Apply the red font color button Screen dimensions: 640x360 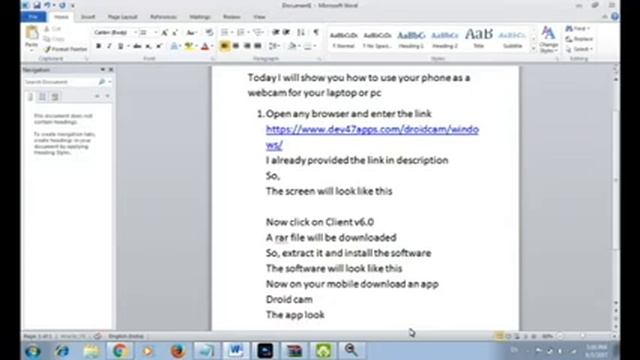pos(205,47)
